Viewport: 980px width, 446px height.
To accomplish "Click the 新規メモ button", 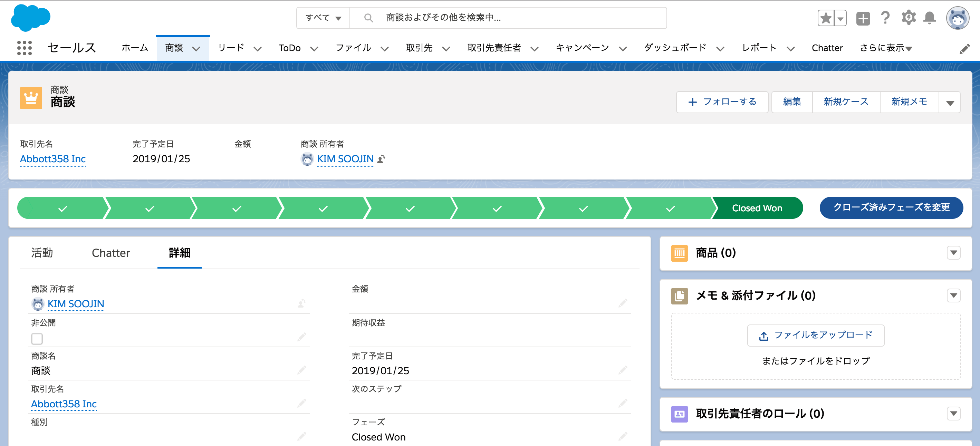I will tap(909, 102).
